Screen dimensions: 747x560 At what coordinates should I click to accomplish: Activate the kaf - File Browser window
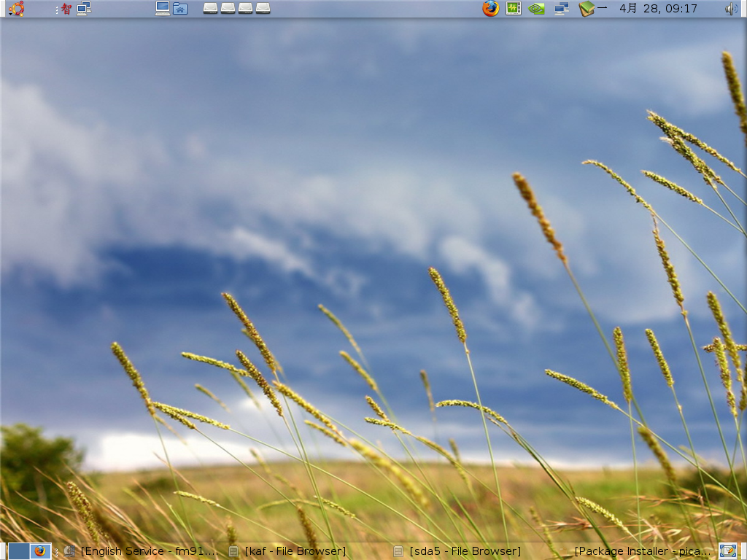click(x=287, y=551)
